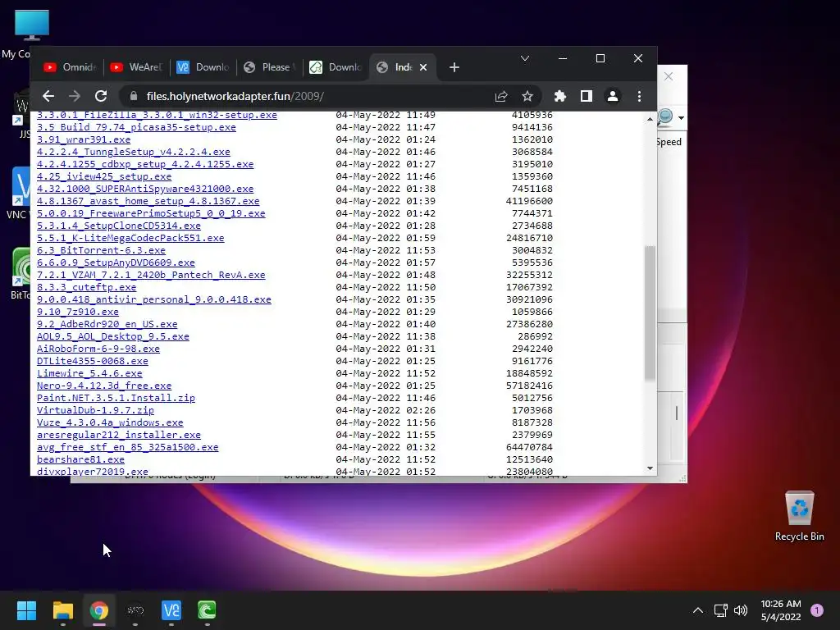Image resolution: width=840 pixels, height=630 pixels.
Task: View site info lock icon
Action: click(134, 97)
